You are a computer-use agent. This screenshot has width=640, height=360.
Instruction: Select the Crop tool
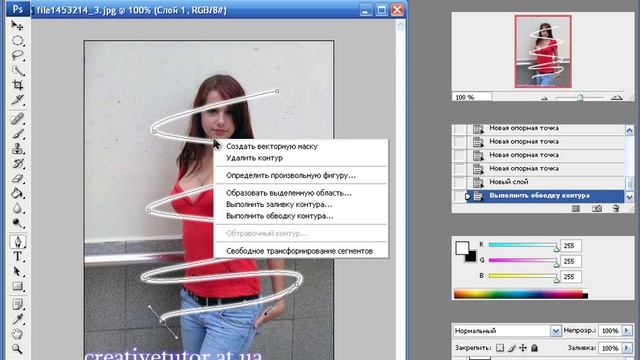point(17,85)
